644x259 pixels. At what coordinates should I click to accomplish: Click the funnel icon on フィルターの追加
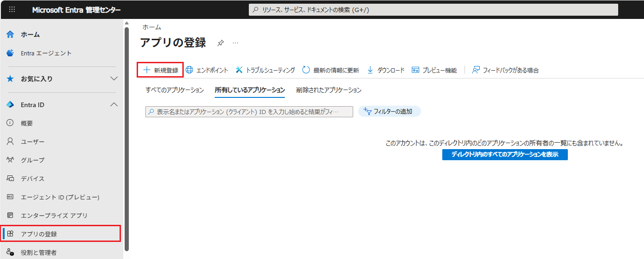367,111
